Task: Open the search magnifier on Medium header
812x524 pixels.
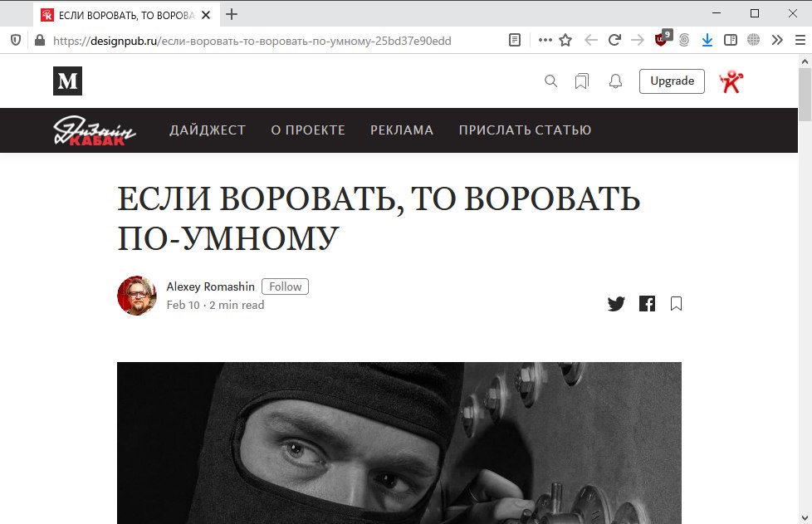Action: click(551, 81)
